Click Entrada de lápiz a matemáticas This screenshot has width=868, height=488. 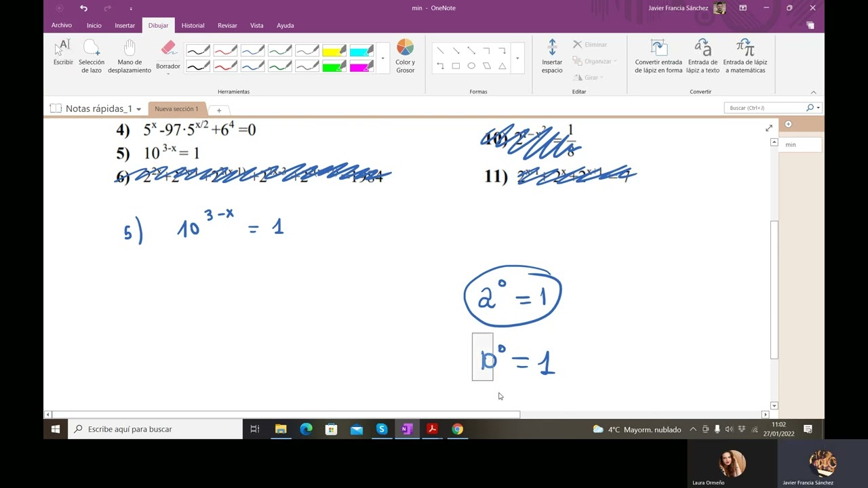tap(745, 56)
